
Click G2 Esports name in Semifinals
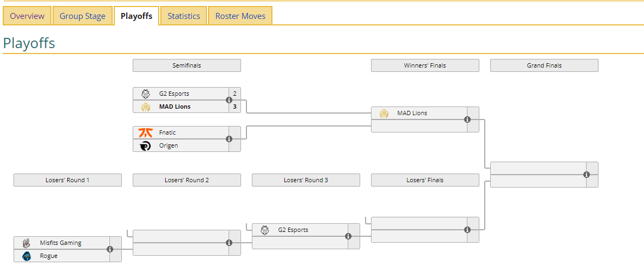click(174, 94)
